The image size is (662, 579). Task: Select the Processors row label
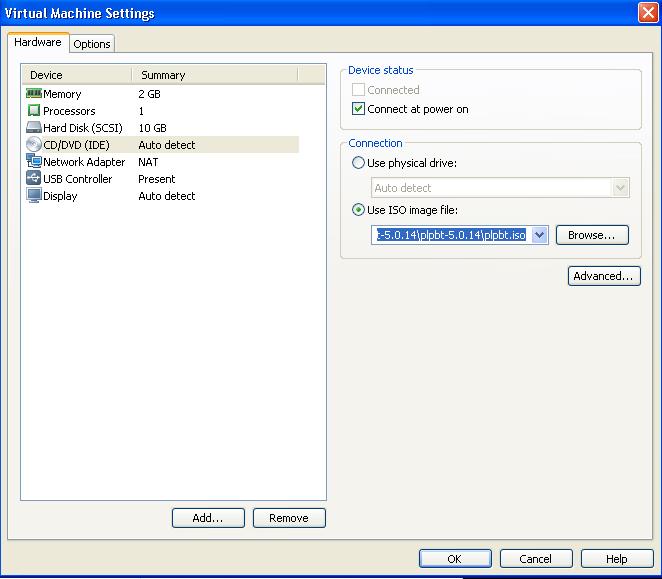pos(69,111)
